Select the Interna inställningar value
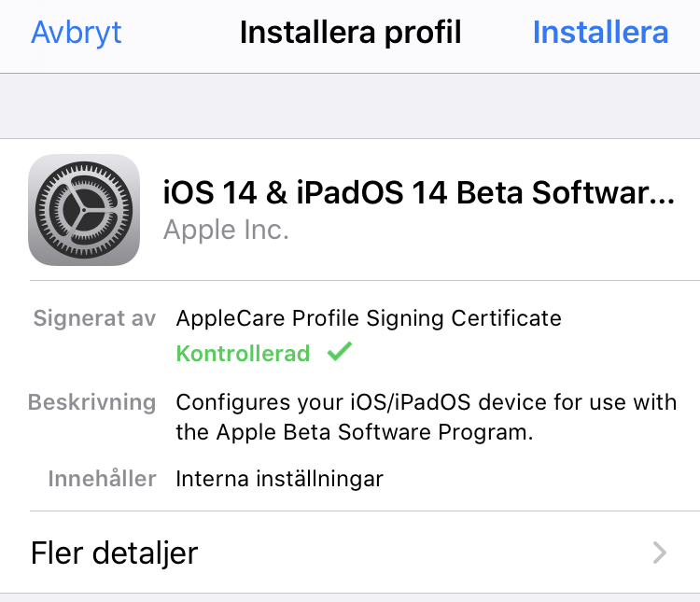Screen dimensions: 700x602 (279, 479)
